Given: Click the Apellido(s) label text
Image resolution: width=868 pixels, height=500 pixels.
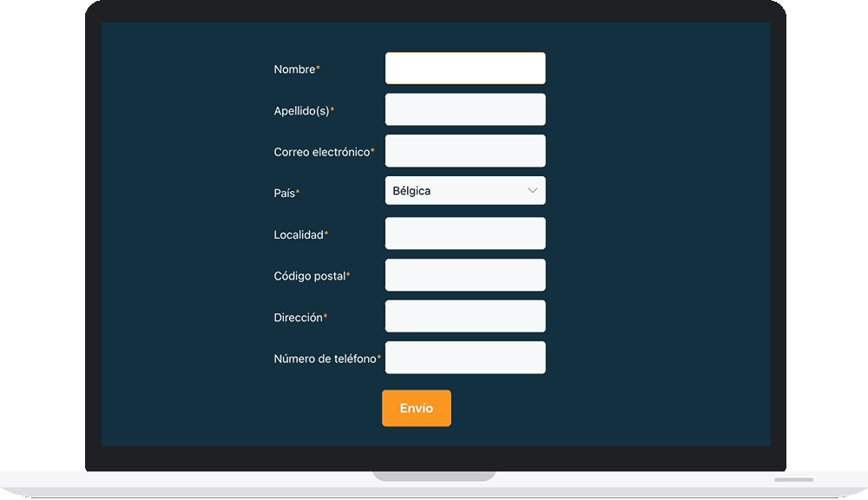Looking at the screenshot, I should (302, 111).
